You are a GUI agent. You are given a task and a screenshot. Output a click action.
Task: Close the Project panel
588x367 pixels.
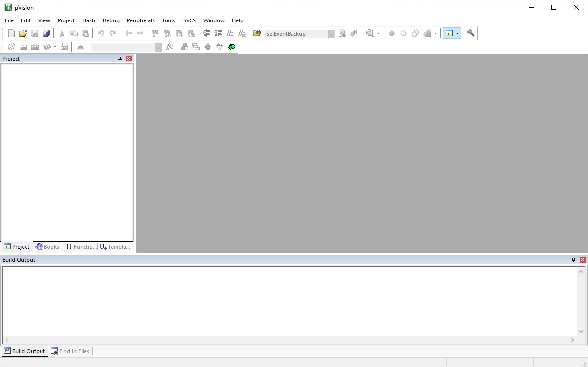[x=129, y=59]
